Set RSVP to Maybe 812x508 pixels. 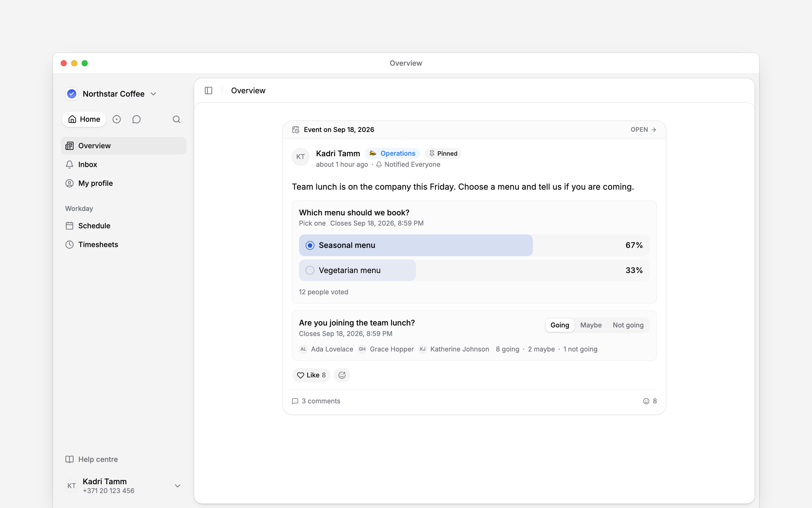[591, 325]
